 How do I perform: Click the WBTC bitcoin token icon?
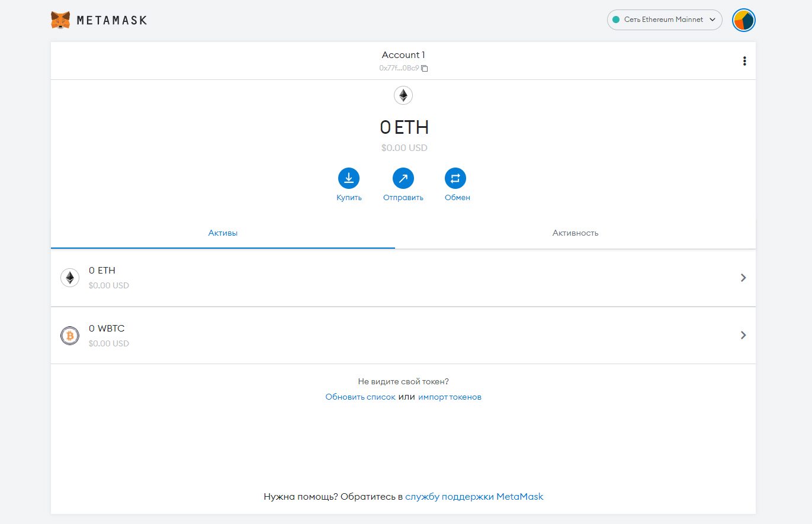tap(70, 336)
